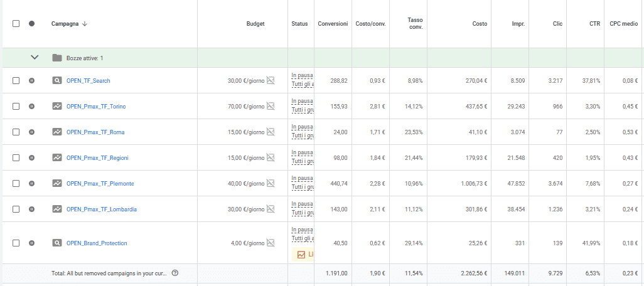Check the OPEN_Pmax_TF_Lombardia row checkbox
644x286 pixels.
click(x=16, y=209)
